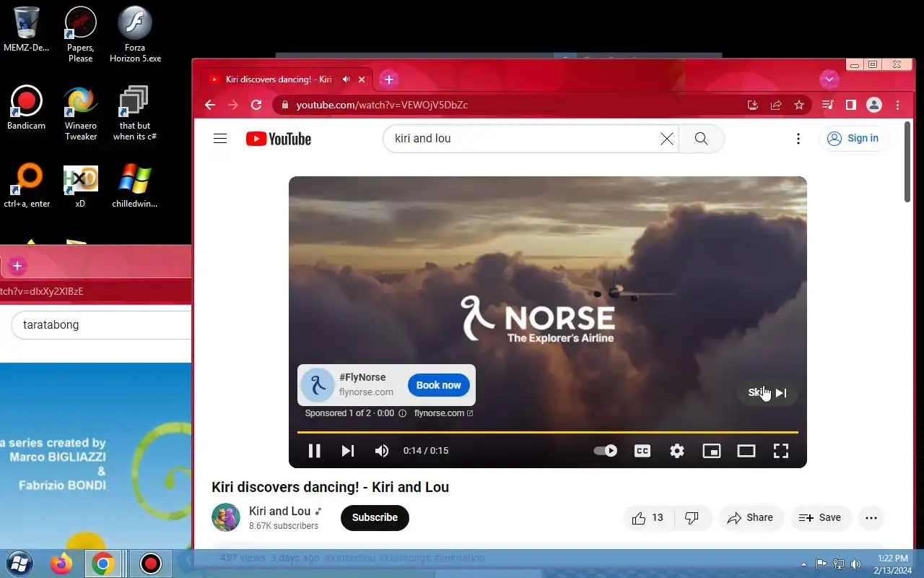Screen dimensions: 924x578
Task: Open the 'ctrl+a, enter' desktop shortcut
Action: (27, 185)
